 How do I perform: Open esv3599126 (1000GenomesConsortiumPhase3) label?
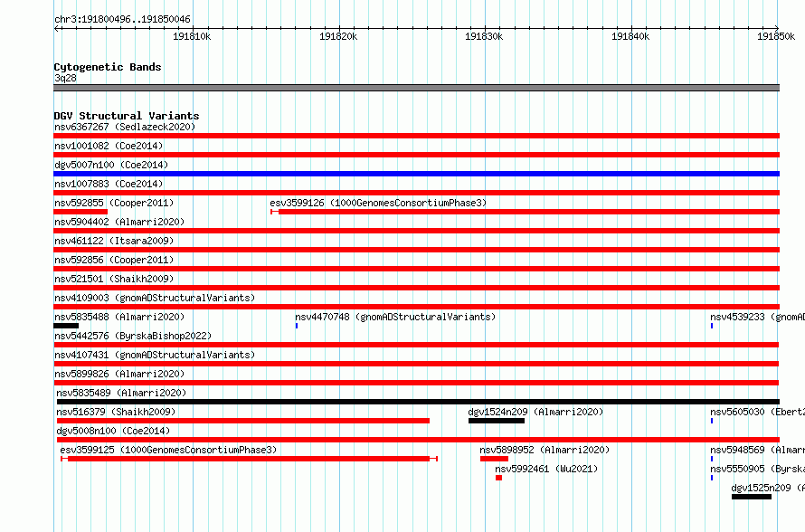pos(378,203)
